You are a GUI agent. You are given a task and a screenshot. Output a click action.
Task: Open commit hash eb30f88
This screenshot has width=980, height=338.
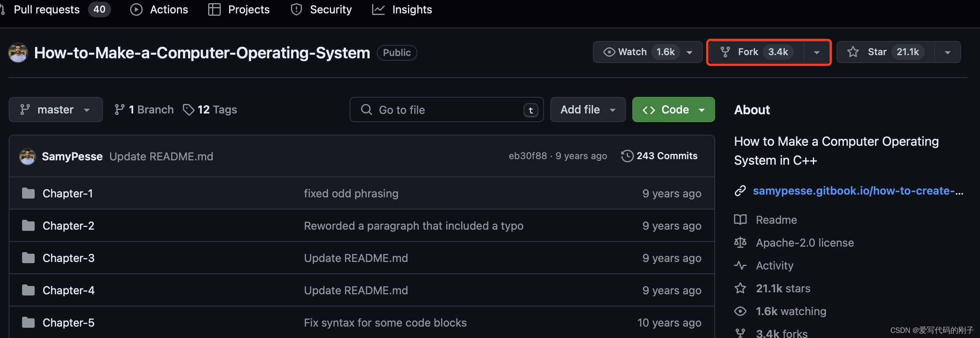click(528, 156)
